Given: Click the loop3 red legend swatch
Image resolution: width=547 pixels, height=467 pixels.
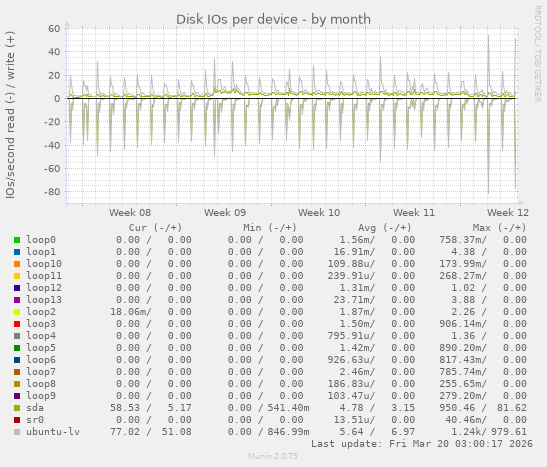Looking at the screenshot, I should pos(17,324).
